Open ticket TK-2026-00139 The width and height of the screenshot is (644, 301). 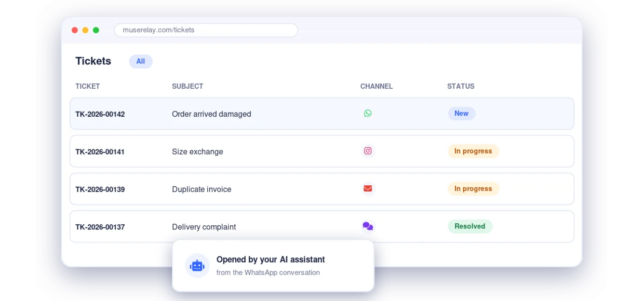coord(322,189)
